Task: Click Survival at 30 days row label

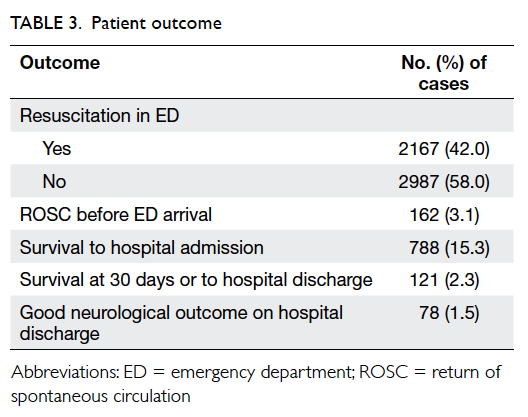Action: [196, 280]
